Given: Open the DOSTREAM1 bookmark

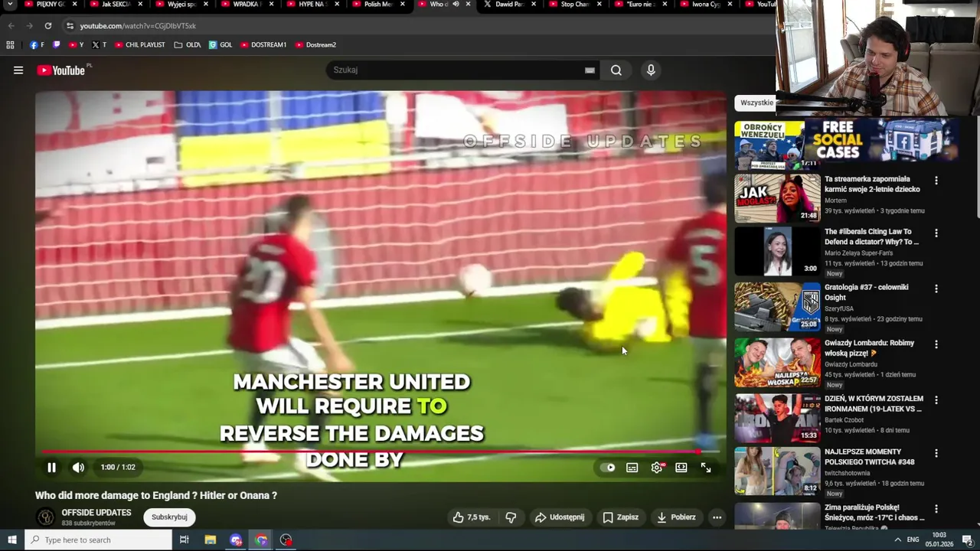Looking at the screenshot, I should pos(263,45).
